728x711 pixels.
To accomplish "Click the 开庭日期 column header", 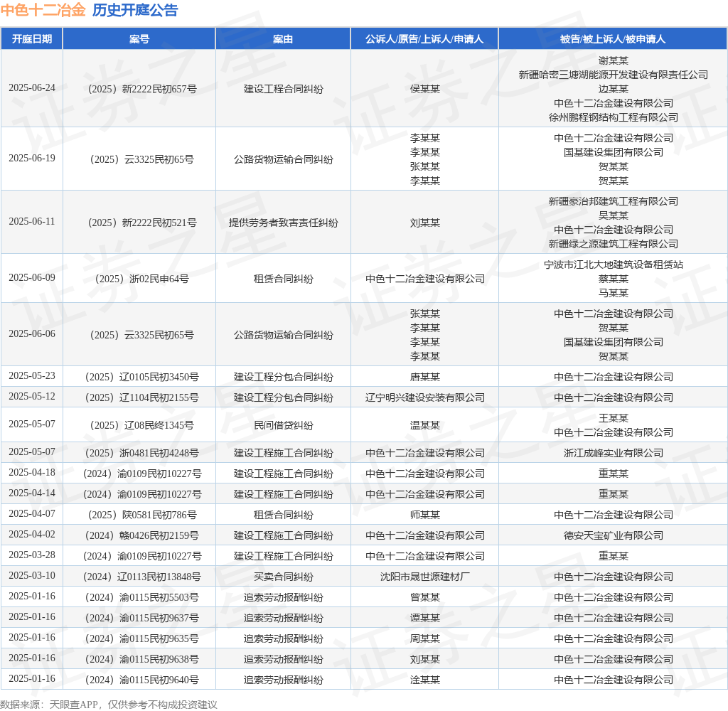I will tap(31, 39).
